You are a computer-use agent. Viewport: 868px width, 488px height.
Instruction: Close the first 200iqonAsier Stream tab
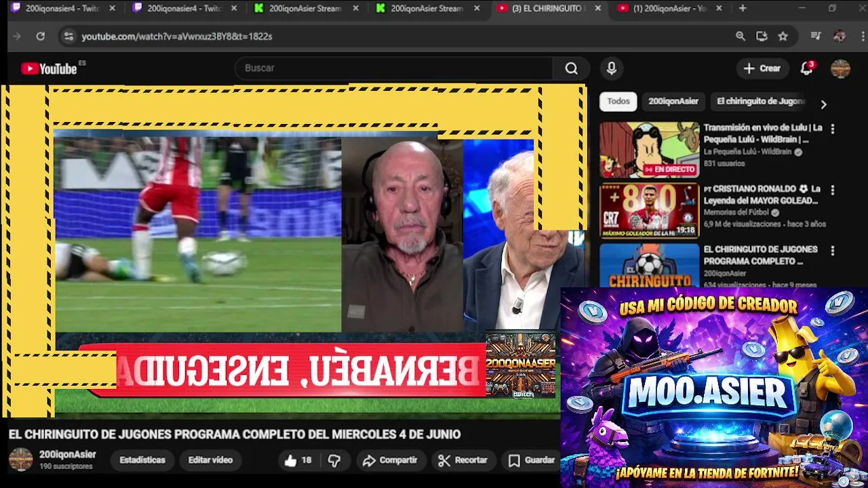point(355,9)
